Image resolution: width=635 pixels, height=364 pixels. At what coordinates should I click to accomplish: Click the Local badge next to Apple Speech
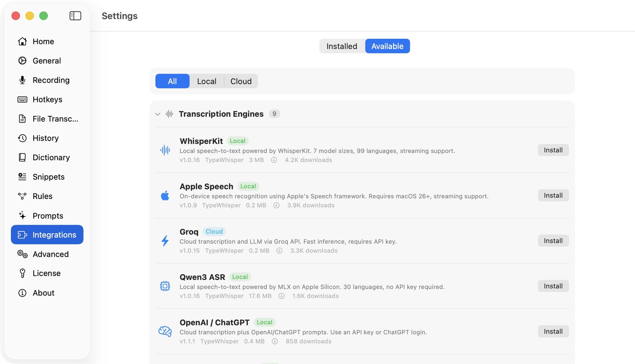pos(248,186)
